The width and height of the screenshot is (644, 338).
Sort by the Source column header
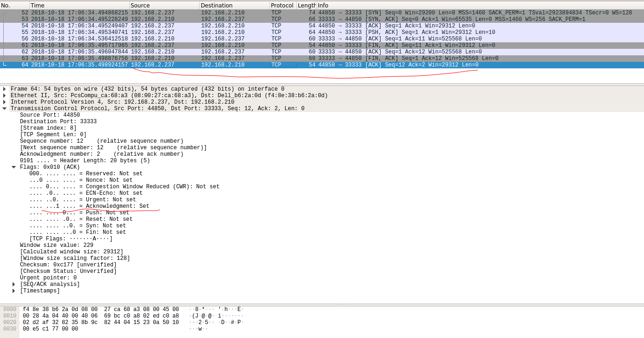(x=164, y=6)
